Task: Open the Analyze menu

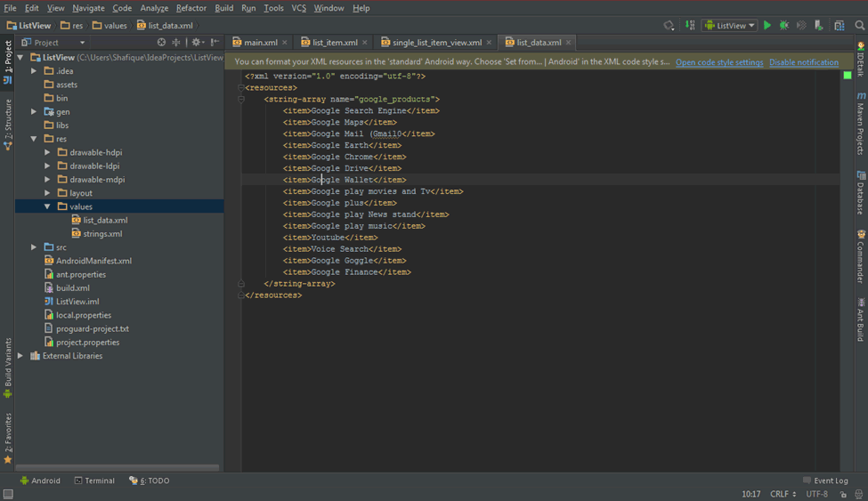Action: (154, 8)
